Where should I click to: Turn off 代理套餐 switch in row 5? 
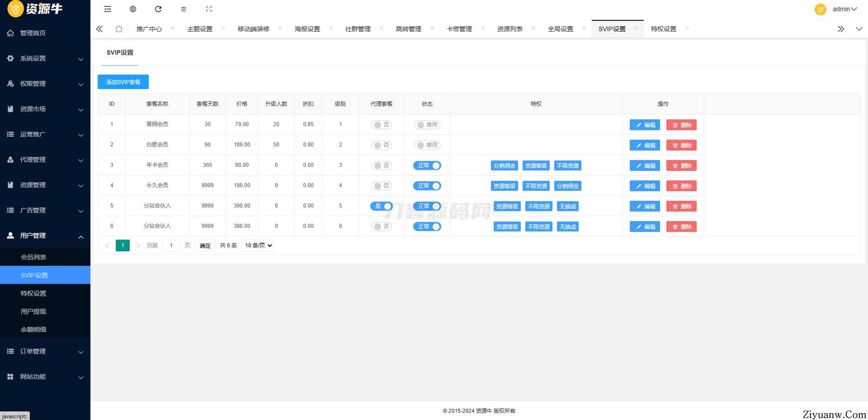381,206
